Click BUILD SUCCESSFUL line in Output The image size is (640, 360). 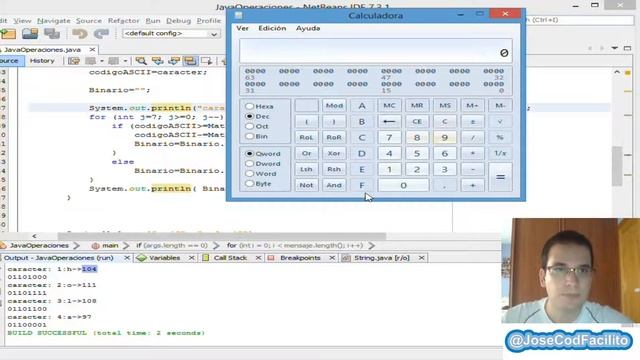(106, 333)
